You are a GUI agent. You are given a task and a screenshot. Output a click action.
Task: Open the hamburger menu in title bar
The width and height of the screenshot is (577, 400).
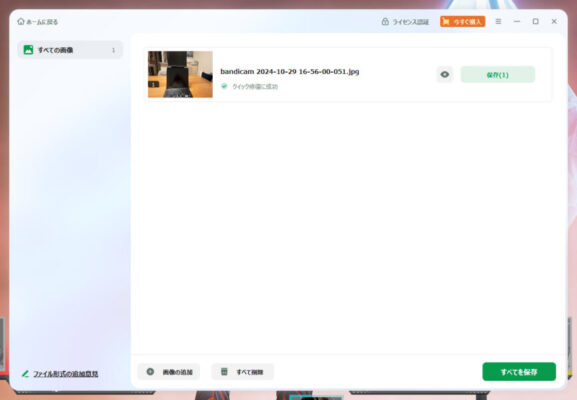click(498, 21)
